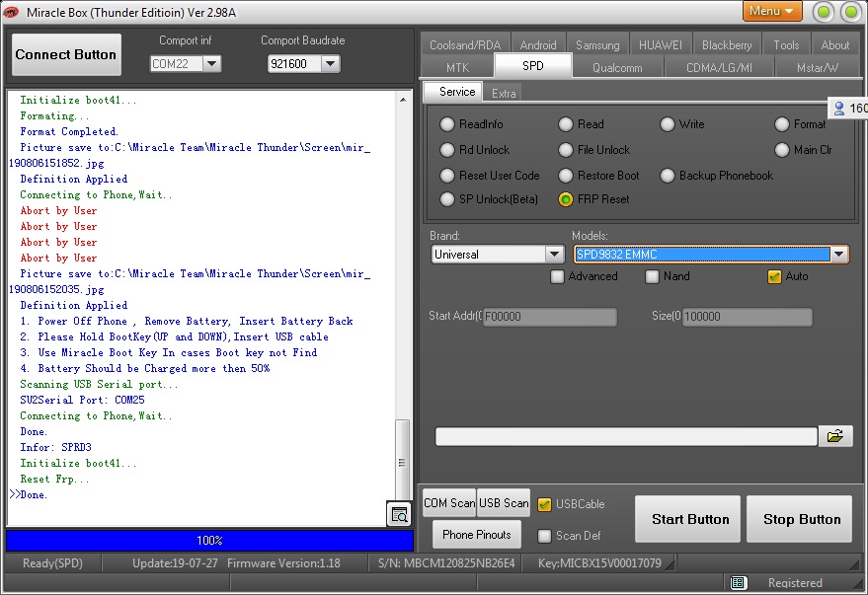Click the Stop Button
868x595 pixels.
point(801,519)
